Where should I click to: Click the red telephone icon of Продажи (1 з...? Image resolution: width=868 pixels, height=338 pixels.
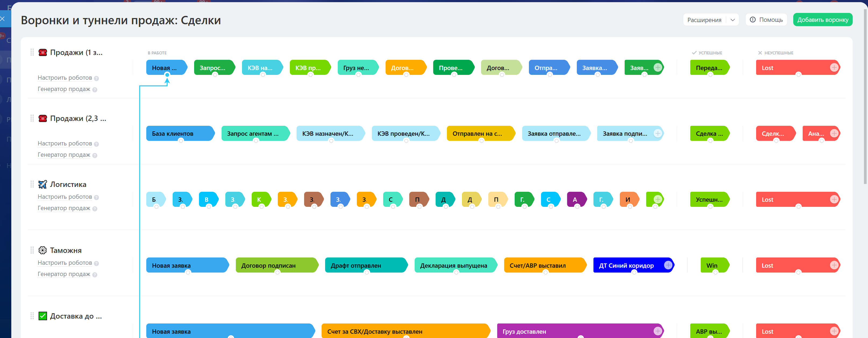tap(42, 52)
